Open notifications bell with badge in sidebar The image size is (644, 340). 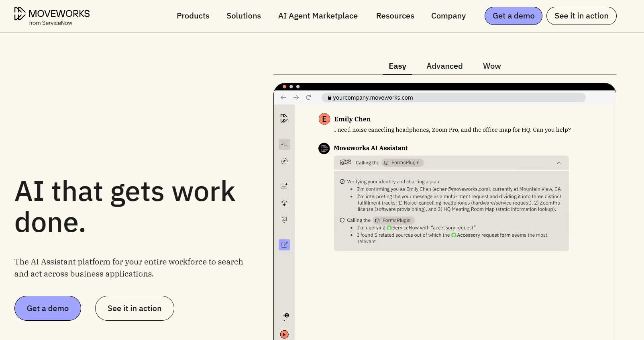[285, 317]
